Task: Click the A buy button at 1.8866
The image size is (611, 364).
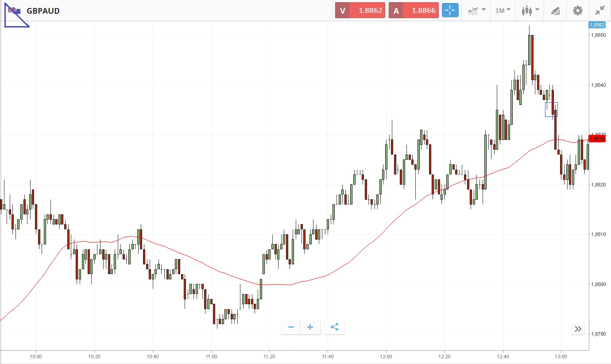Action: pos(414,11)
